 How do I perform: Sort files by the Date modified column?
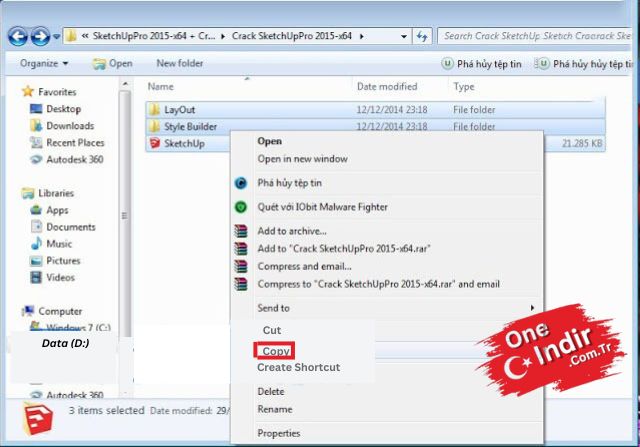(x=386, y=87)
